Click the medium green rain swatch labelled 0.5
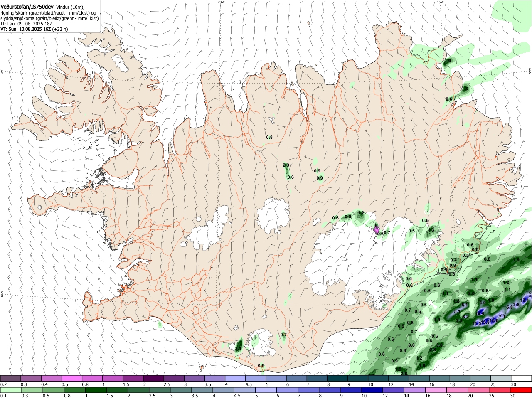The height and width of the screenshot is (399, 532). [x=53, y=390]
